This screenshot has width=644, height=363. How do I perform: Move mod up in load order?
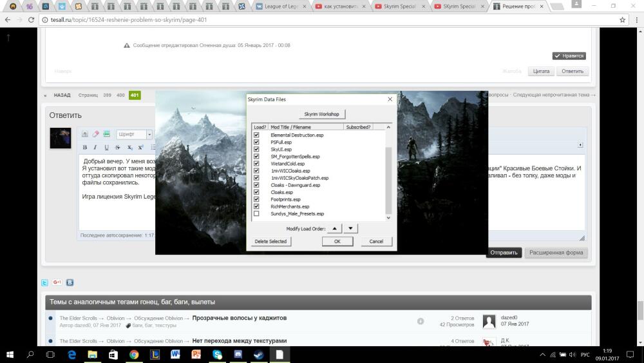[334, 229]
